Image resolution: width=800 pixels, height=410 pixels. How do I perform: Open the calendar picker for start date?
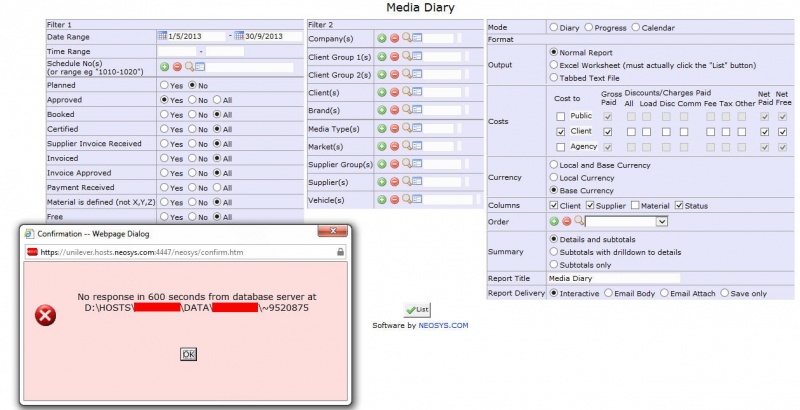(x=162, y=36)
